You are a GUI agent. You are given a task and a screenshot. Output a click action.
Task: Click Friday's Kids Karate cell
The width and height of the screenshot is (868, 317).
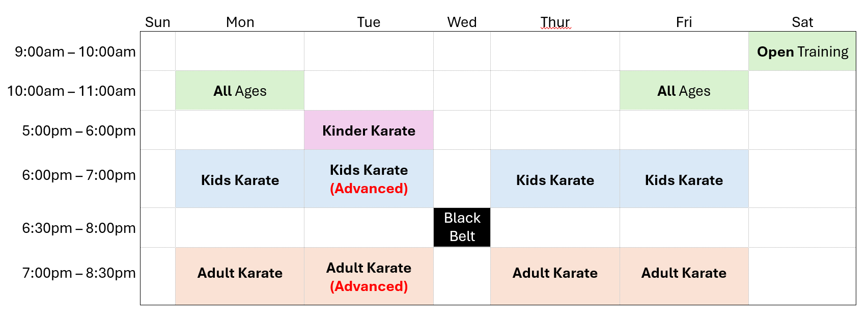click(x=684, y=179)
